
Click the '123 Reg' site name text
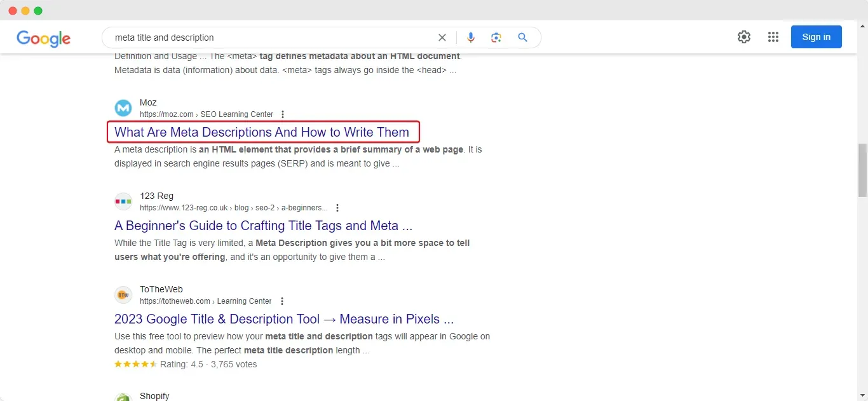point(156,196)
